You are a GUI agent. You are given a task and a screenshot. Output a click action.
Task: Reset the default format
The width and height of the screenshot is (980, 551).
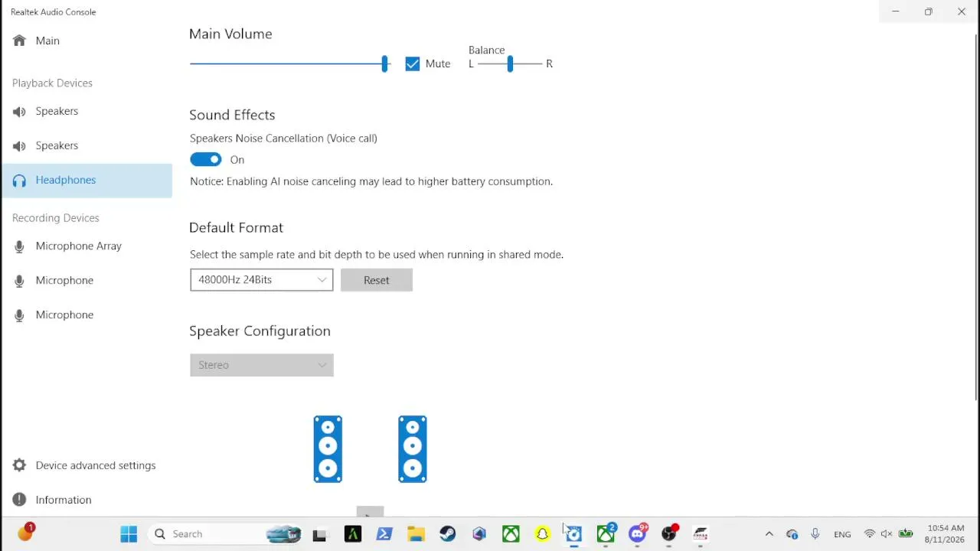(377, 280)
